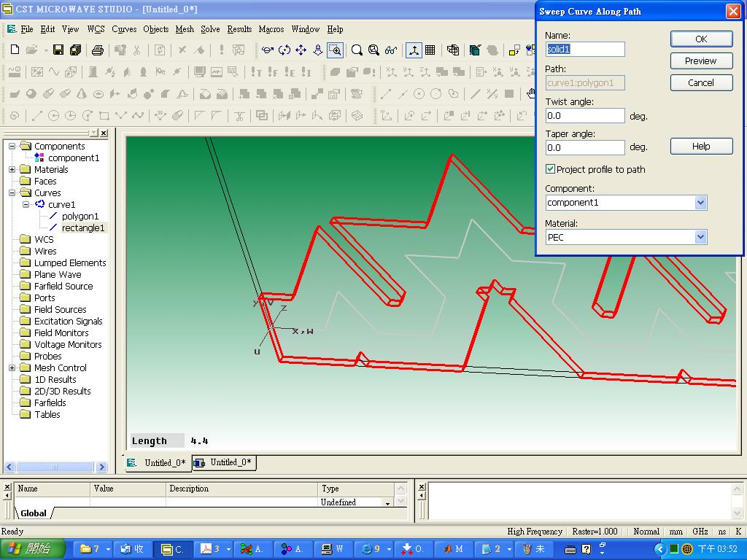Click Reset view to structure magnifier icon
This screenshot has width=747, height=560.
(374, 50)
